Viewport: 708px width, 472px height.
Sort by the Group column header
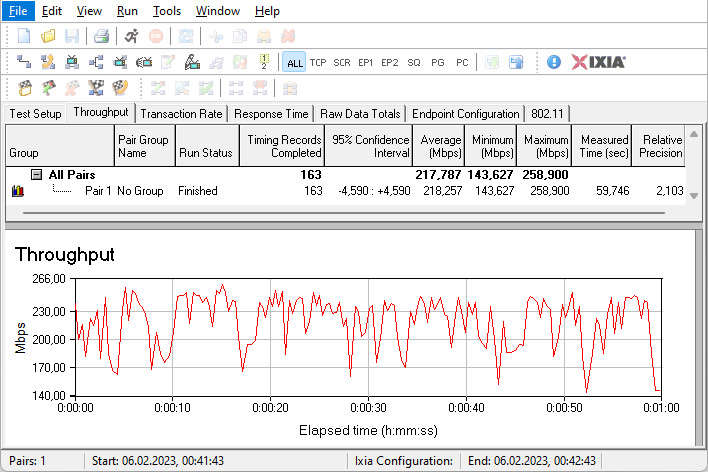(x=60, y=146)
